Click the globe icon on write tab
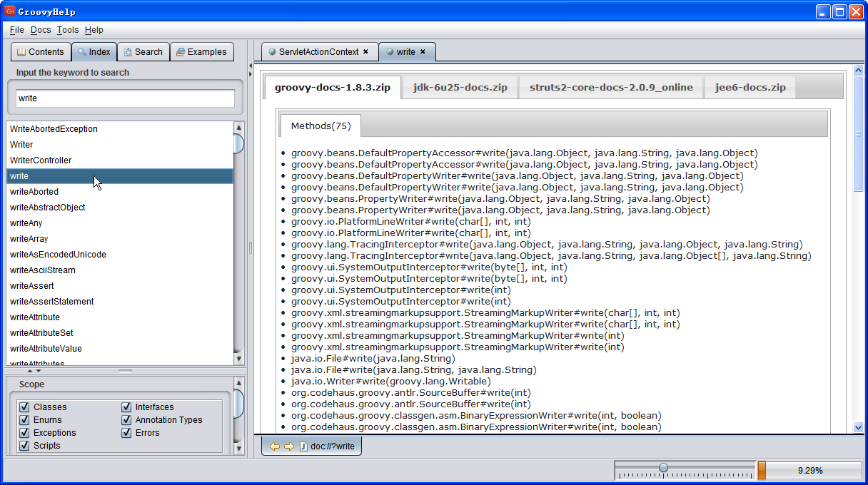The image size is (868, 485). click(390, 52)
